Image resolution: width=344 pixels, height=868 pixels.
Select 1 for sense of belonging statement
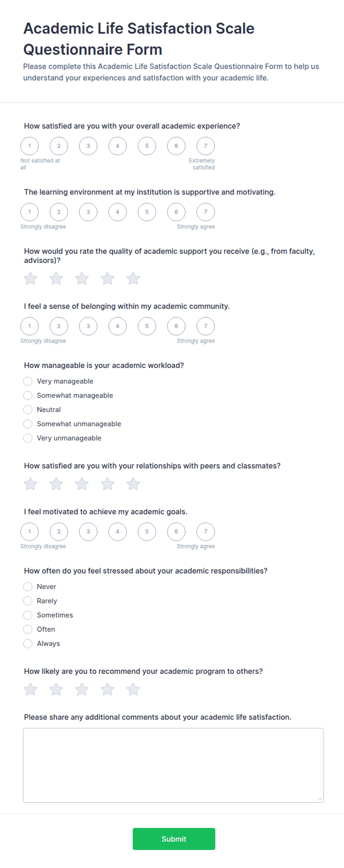pos(30,326)
